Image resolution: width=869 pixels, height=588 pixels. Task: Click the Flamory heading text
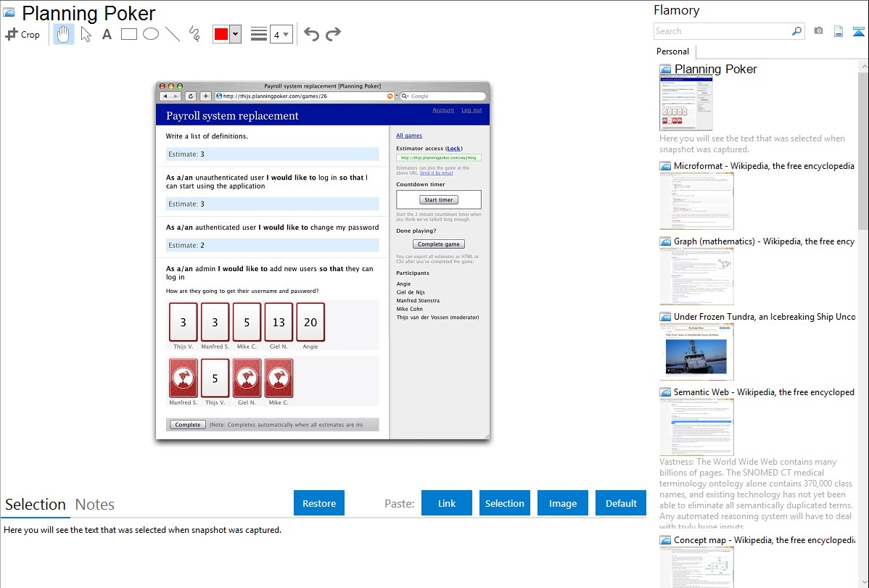point(677,10)
